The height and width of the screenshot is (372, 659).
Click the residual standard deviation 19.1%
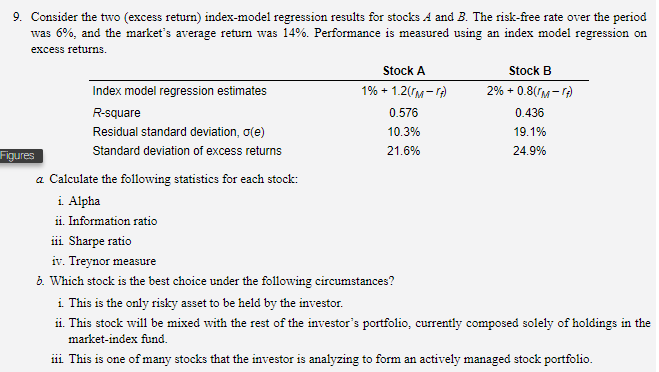tap(530, 132)
